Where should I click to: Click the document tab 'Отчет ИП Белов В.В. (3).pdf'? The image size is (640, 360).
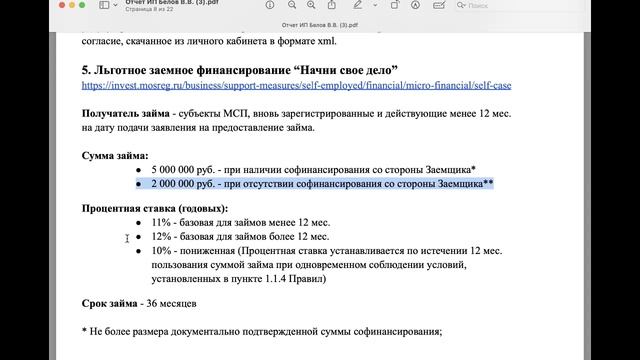point(320,25)
